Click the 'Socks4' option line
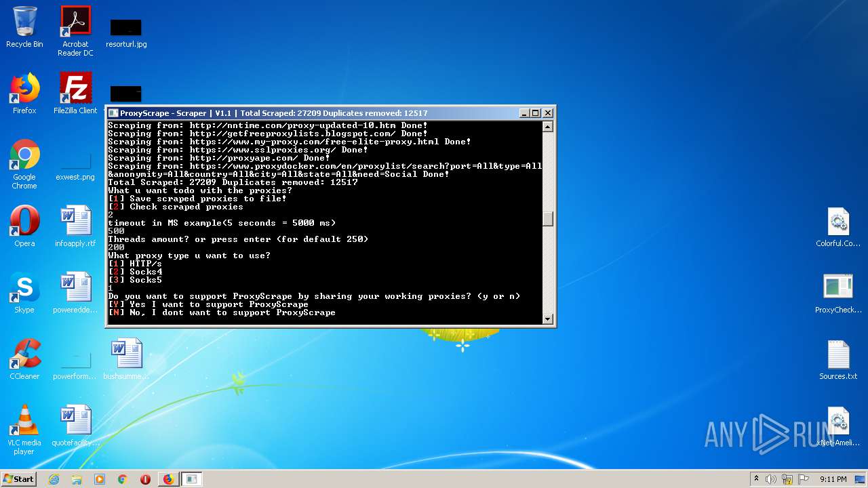Viewport: 868px width, 488px height. 135,272
